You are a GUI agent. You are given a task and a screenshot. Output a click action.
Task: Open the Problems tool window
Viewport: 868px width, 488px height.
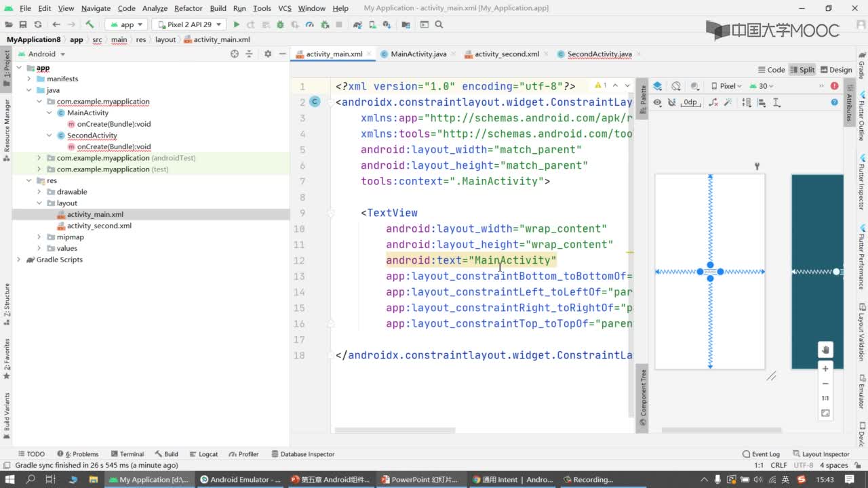[x=77, y=454]
